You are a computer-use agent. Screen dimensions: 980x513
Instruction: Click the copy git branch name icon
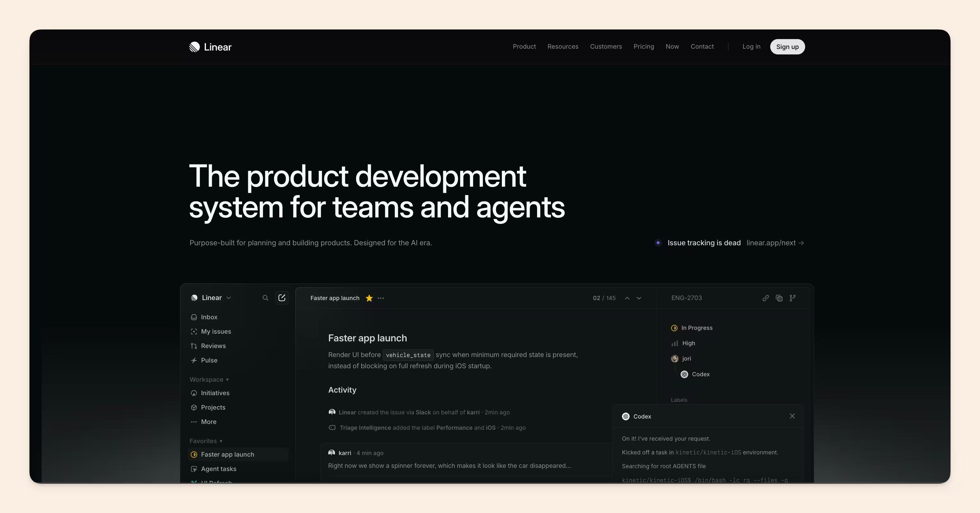tap(792, 298)
